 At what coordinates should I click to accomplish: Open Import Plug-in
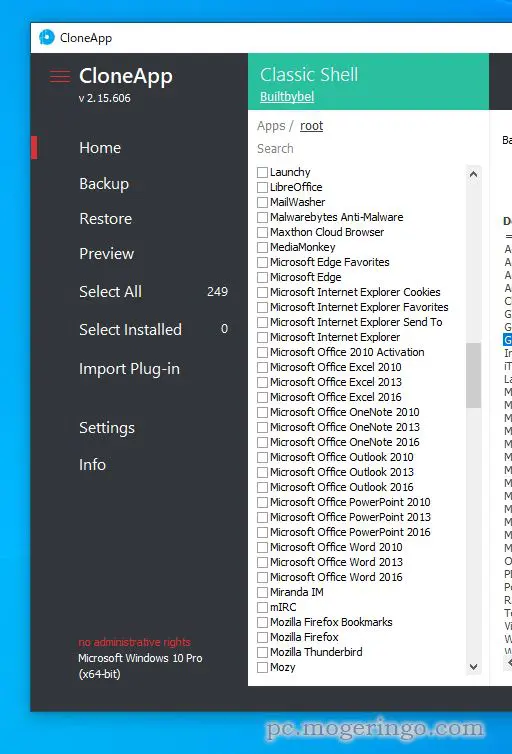129,369
